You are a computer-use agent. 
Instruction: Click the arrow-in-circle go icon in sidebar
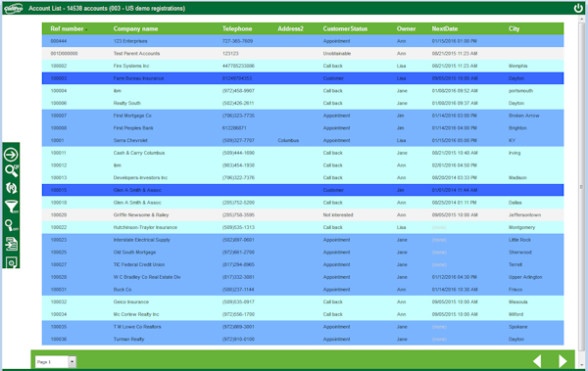pos(11,155)
